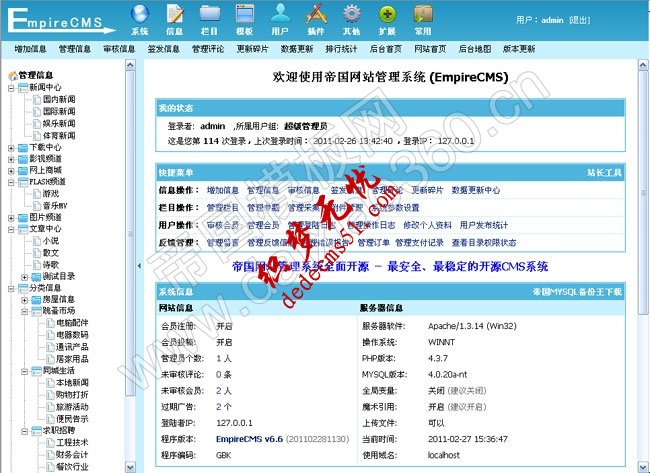The width and height of the screenshot is (650, 473).
Task: Open 更新碎片 in the submenu bar
Action: pos(252,49)
